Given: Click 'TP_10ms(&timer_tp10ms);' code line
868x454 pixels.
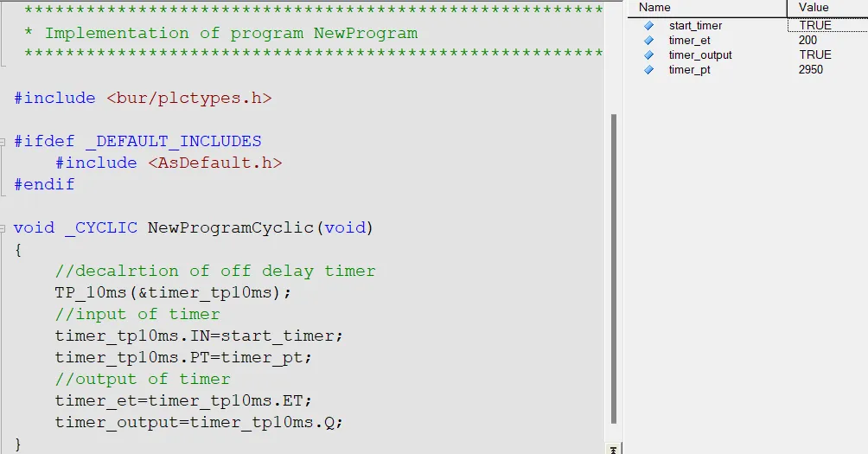Looking at the screenshot, I should [173, 292].
